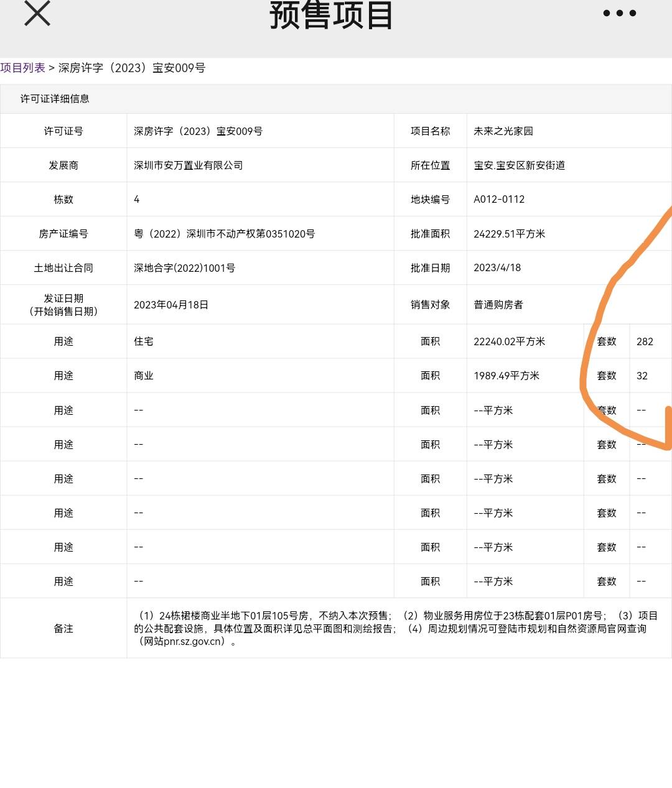
Task: Select the 土地出让合同 label cell
Action: coord(63,268)
